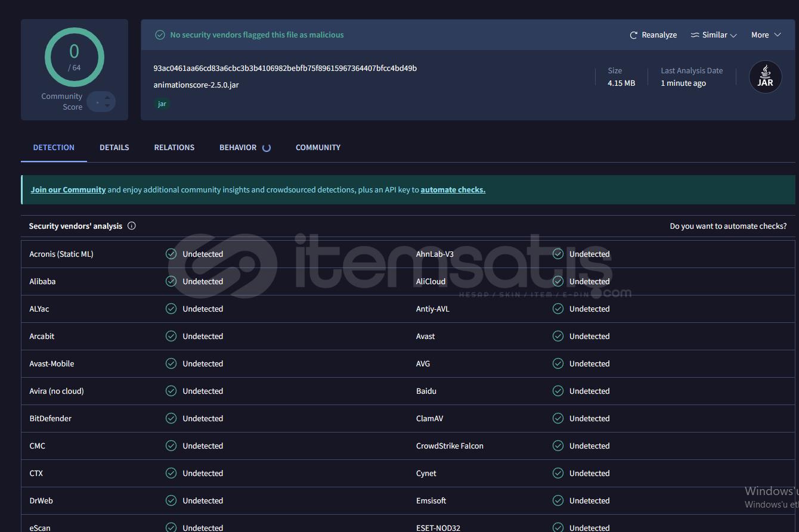Open the Relations tab

(174, 148)
